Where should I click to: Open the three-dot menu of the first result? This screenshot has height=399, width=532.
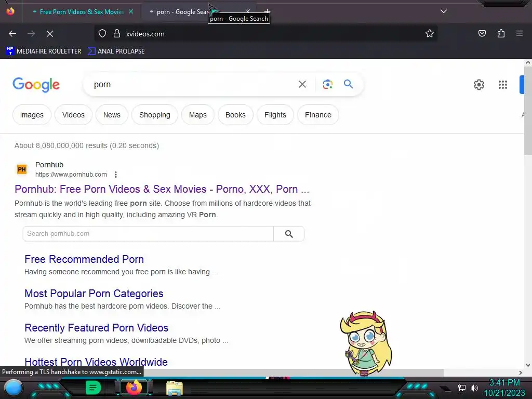pyautogui.click(x=116, y=175)
